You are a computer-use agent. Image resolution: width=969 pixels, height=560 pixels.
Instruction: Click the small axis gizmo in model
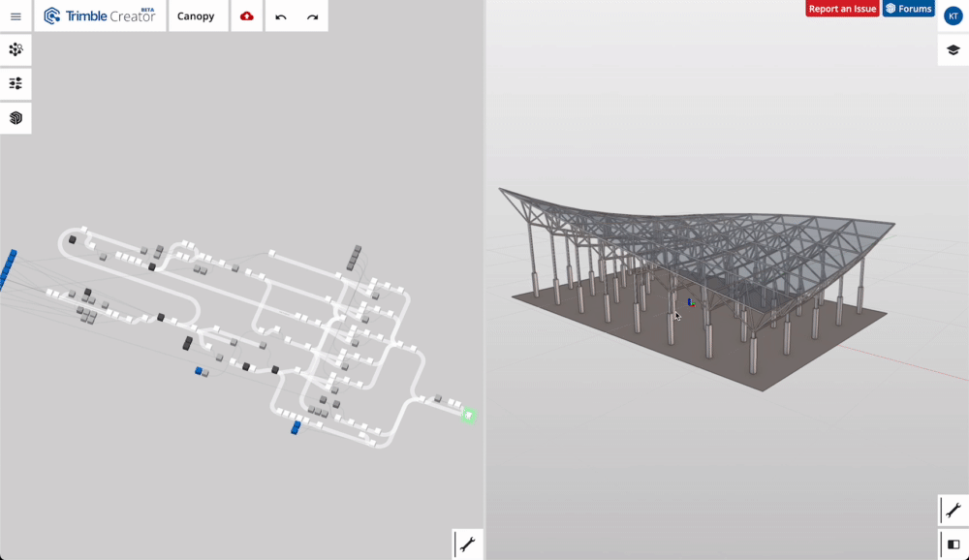coord(691,302)
